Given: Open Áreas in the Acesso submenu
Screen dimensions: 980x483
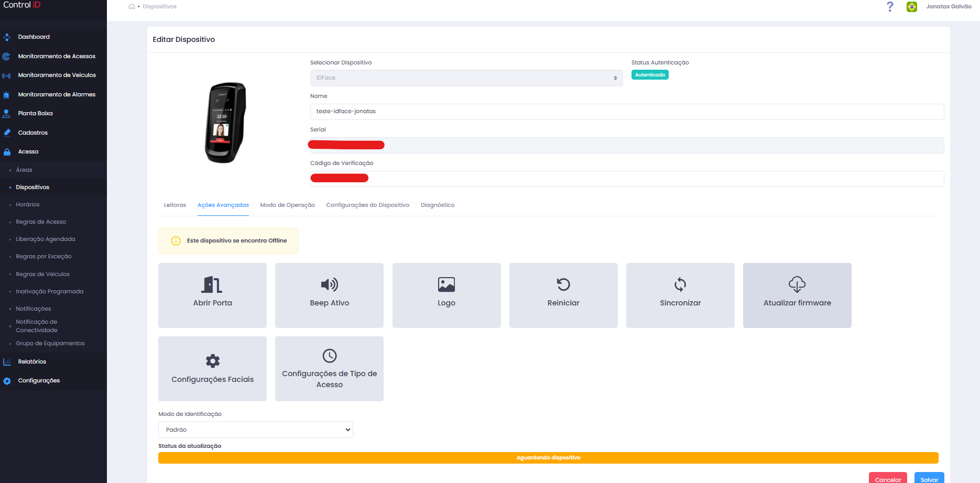Looking at the screenshot, I should tap(24, 170).
